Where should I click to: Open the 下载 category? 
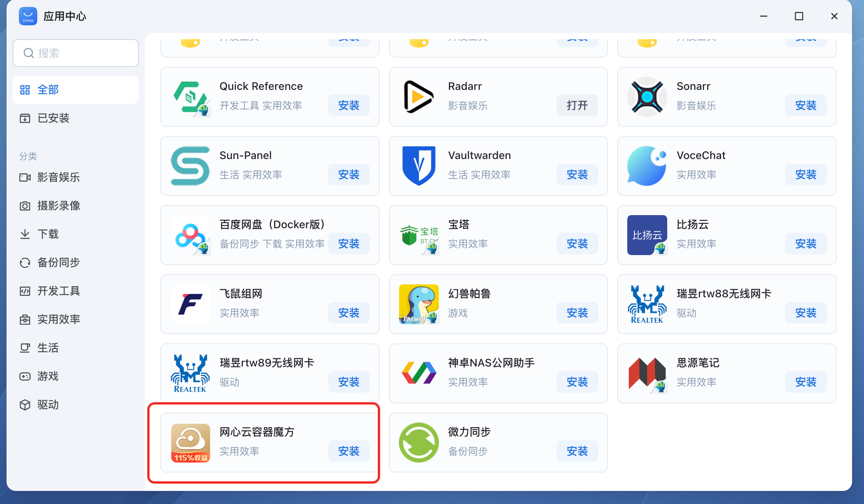[x=76, y=234]
